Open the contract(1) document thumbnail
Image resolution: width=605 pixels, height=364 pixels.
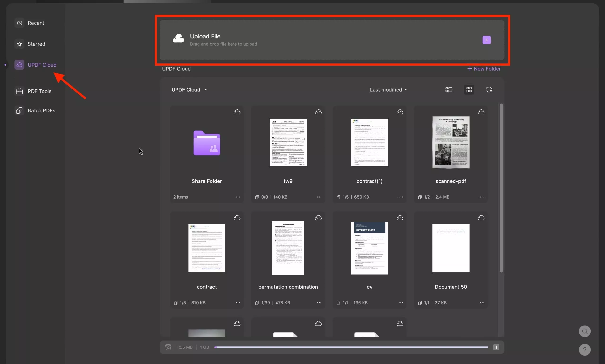[x=370, y=142]
